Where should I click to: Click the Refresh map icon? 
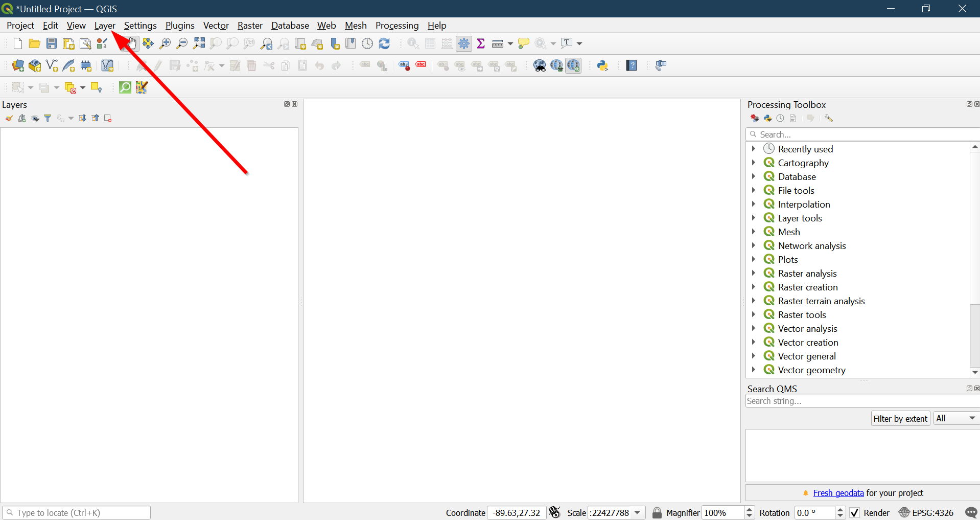[x=384, y=43]
